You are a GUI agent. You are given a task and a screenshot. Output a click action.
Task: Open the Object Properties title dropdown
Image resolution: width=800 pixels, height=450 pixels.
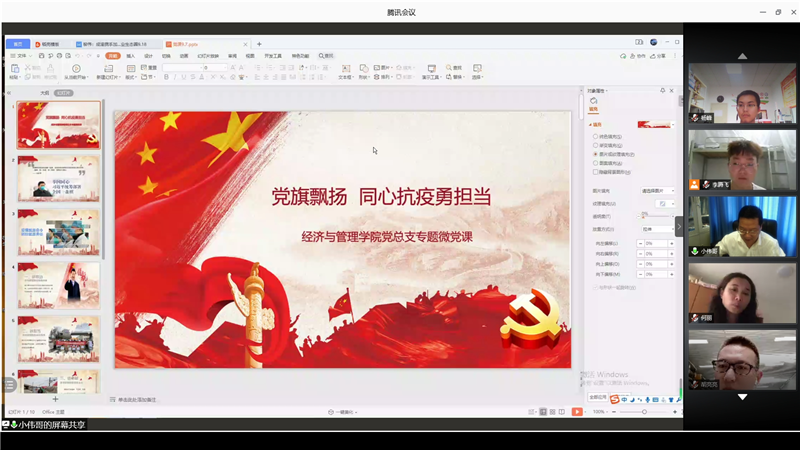pos(597,91)
